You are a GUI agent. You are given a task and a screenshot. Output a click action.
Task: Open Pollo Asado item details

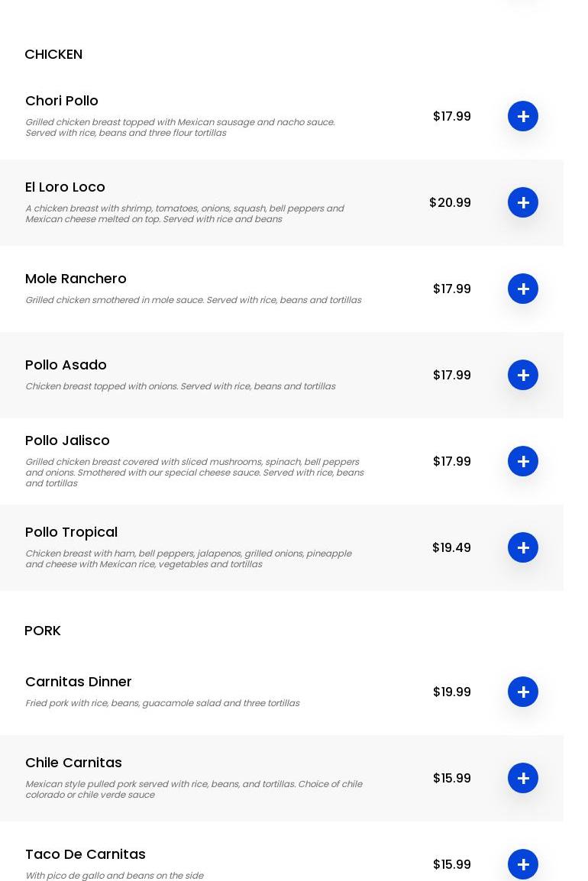pos(66,365)
